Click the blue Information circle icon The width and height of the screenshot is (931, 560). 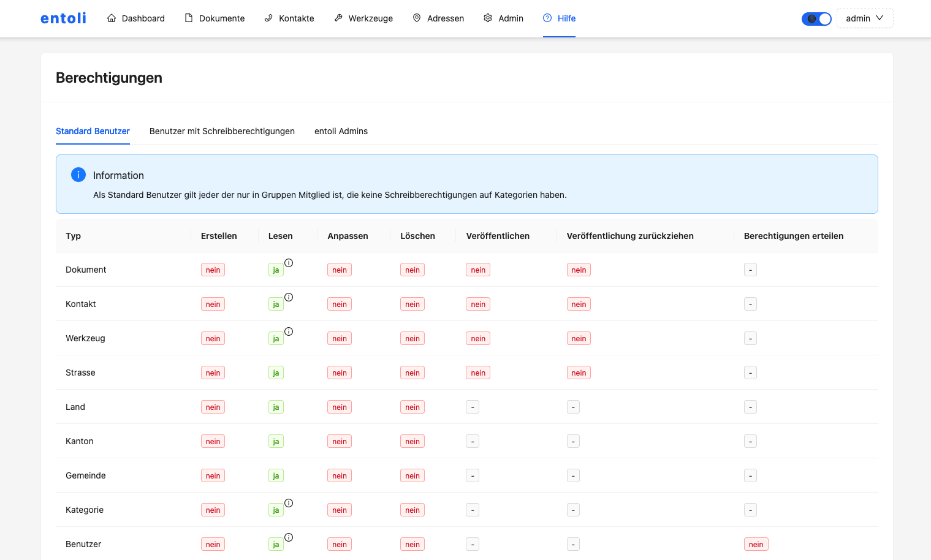tap(78, 174)
